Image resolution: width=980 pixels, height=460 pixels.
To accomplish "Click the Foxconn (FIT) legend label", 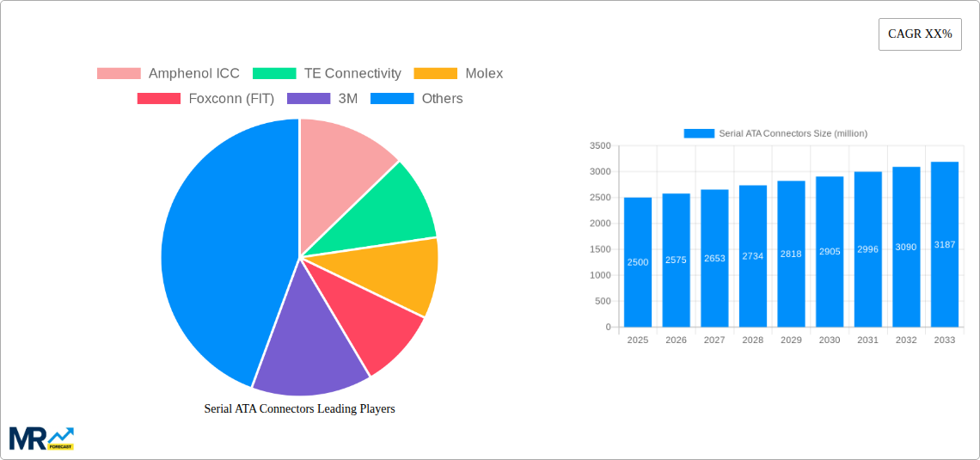I will [231, 99].
